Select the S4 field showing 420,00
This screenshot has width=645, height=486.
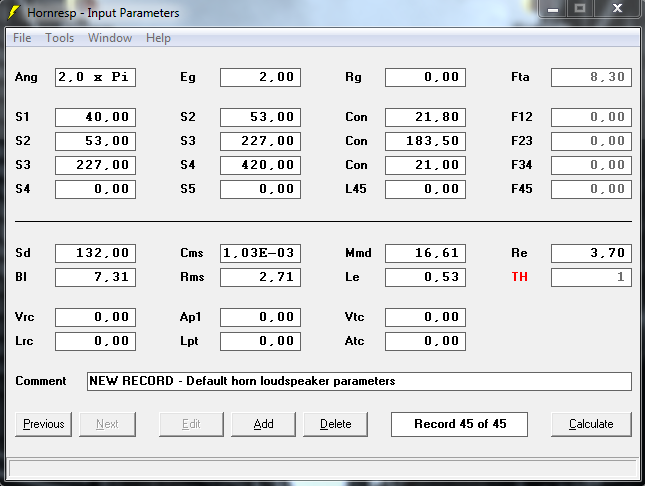click(260, 165)
